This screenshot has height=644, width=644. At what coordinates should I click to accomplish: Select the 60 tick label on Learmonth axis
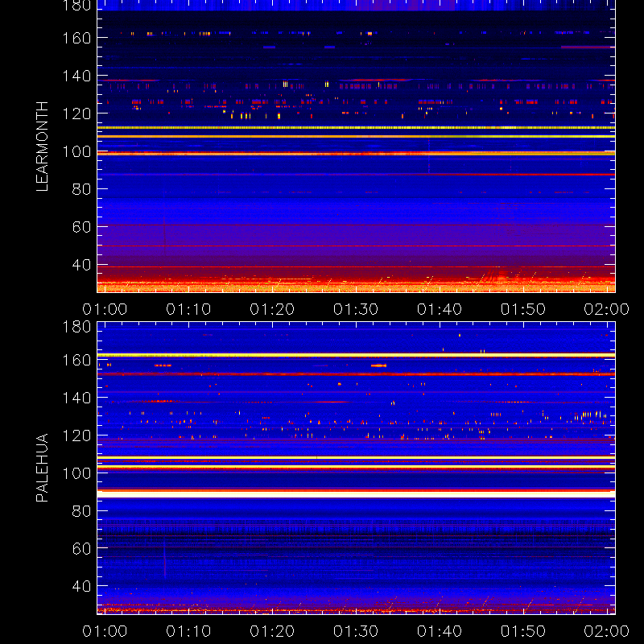coord(81,227)
